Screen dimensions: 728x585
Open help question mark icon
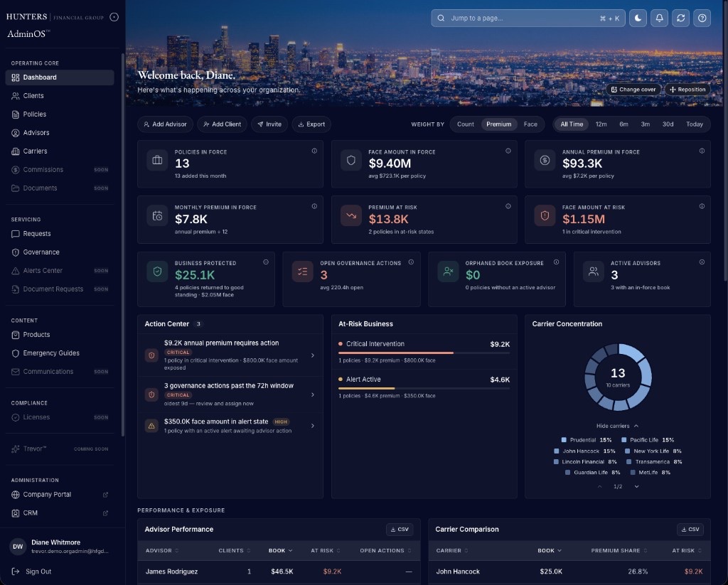702,18
